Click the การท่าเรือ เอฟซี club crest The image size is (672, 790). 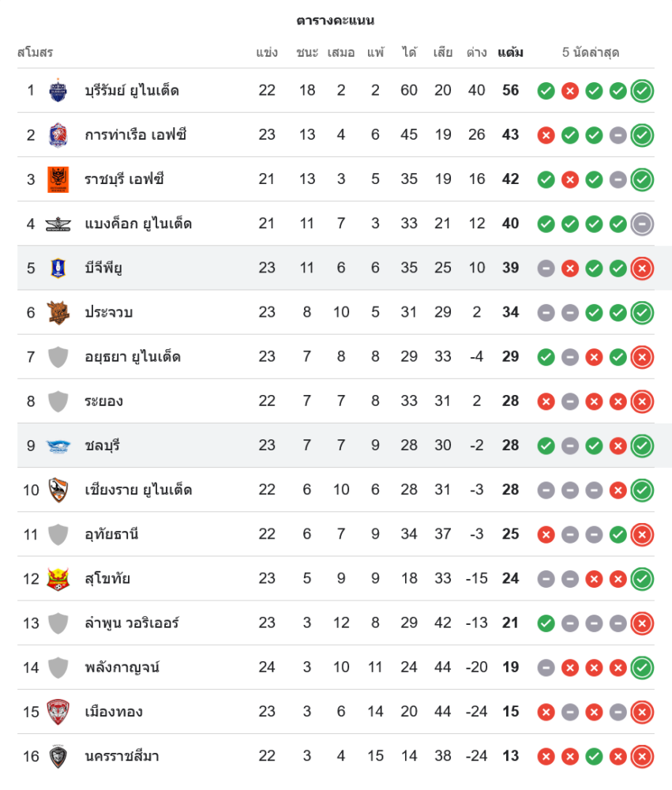(x=58, y=135)
